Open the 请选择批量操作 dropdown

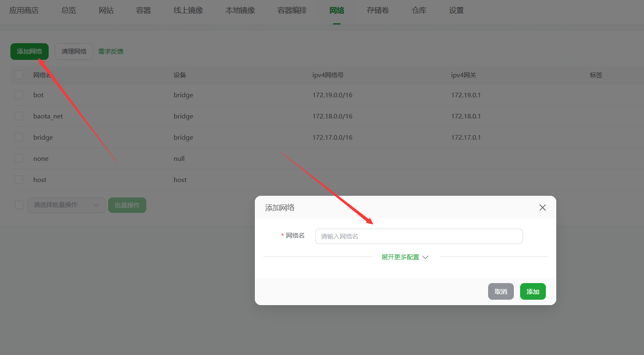(x=66, y=205)
